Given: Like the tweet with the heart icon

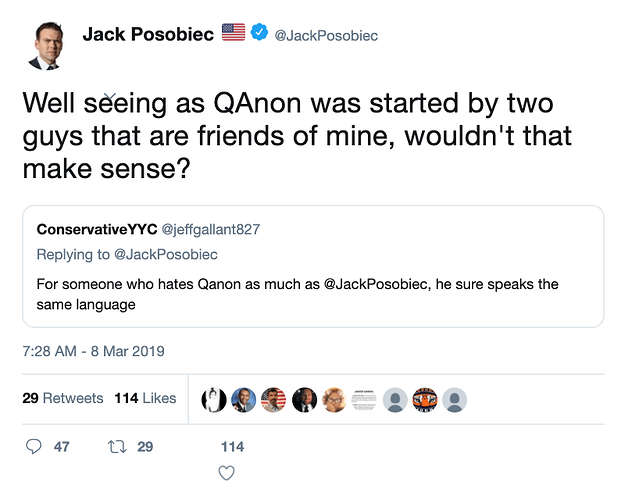Looking at the screenshot, I should [x=226, y=472].
